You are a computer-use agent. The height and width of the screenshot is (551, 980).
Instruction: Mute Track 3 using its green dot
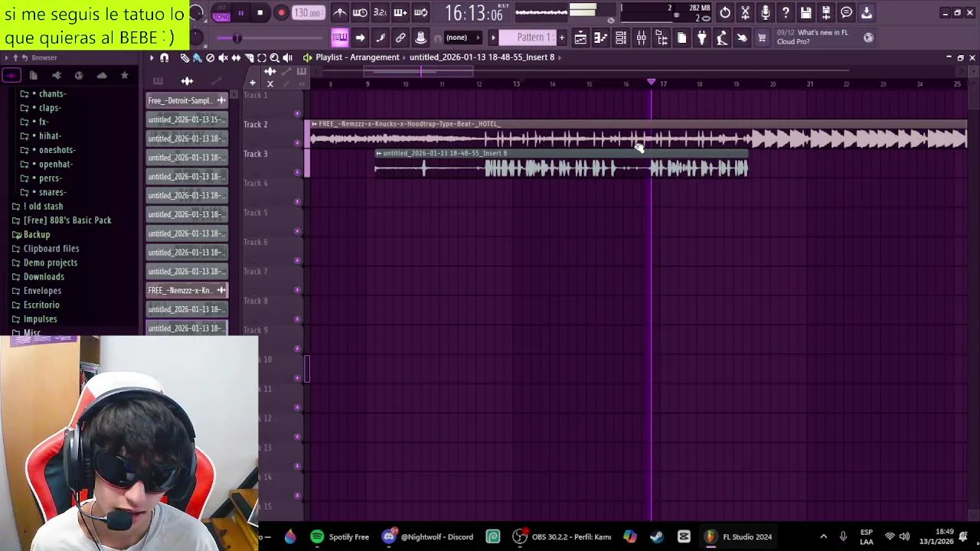pos(297,172)
